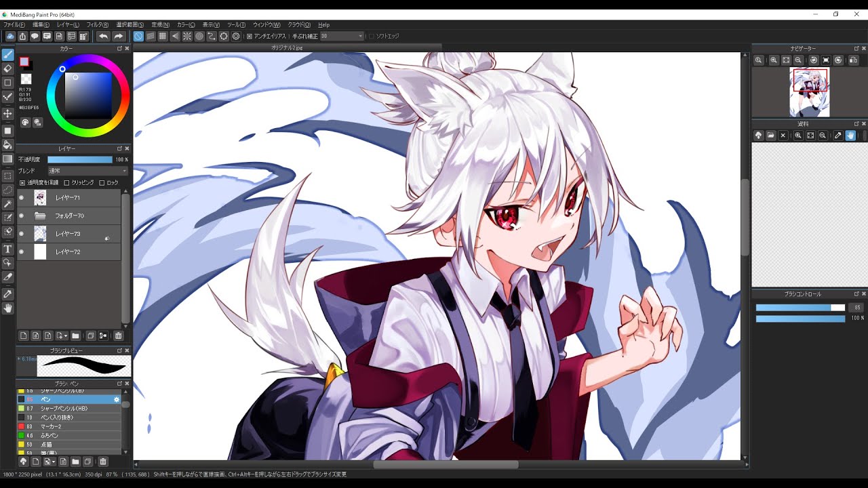
Task: Adjust the brush size slider in ブラシコントロール
Action: (x=800, y=308)
